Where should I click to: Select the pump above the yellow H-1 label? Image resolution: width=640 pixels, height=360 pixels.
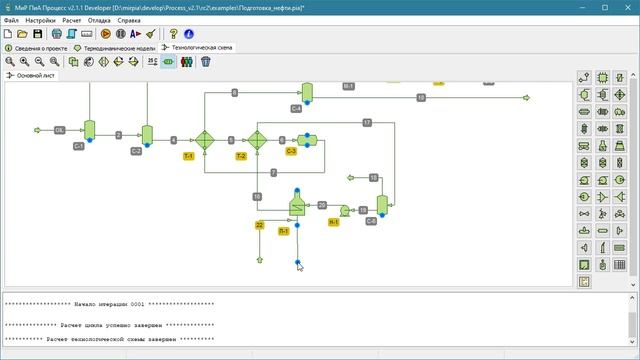click(x=345, y=211)
